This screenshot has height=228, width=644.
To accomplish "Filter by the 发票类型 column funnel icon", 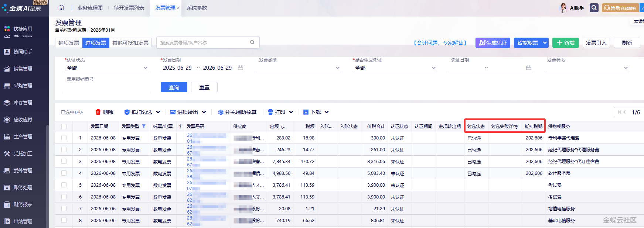I will pos(144,126).
